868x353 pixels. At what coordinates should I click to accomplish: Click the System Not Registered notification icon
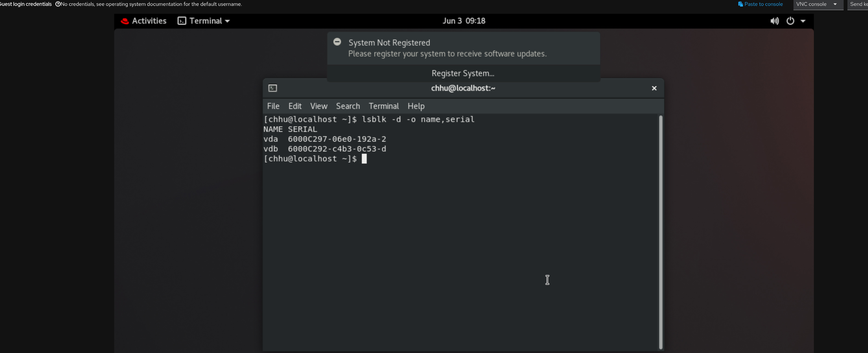pos(337,42)
